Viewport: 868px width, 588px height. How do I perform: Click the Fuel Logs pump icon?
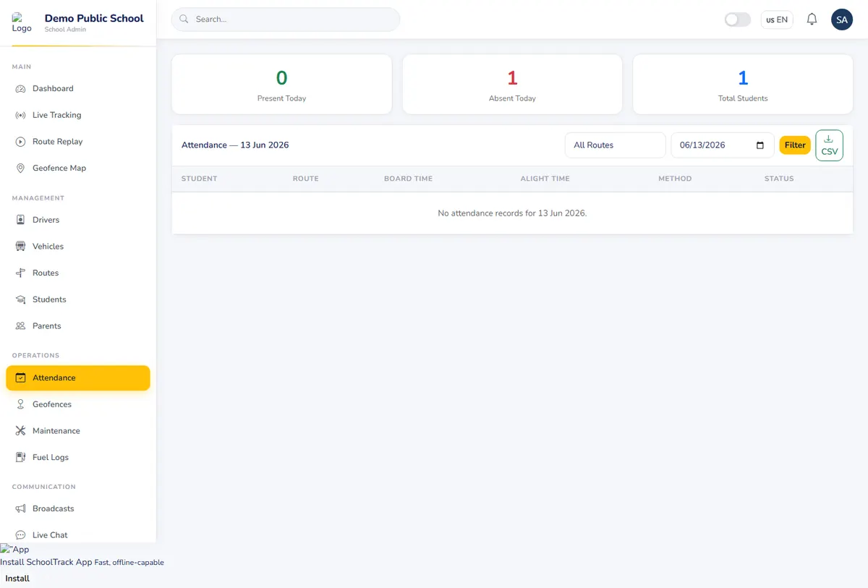[20, 457]
